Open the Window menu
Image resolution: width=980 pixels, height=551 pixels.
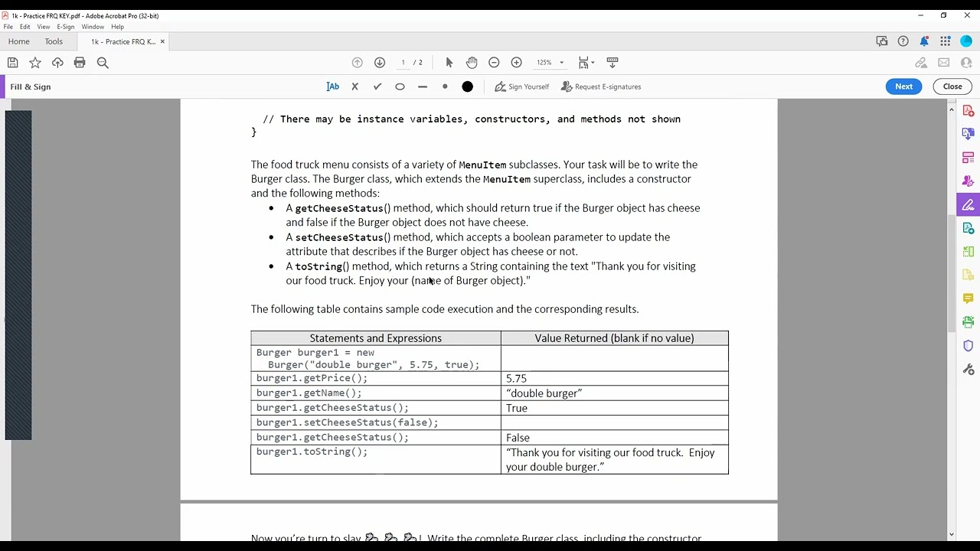coord(93,27)
